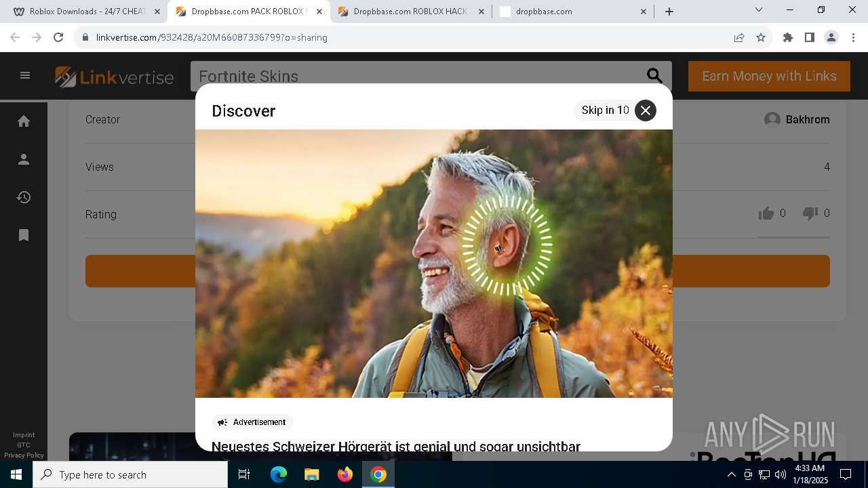Close the Roblox Downloads tab
868x488 pixels.
[x=157, y=12]
